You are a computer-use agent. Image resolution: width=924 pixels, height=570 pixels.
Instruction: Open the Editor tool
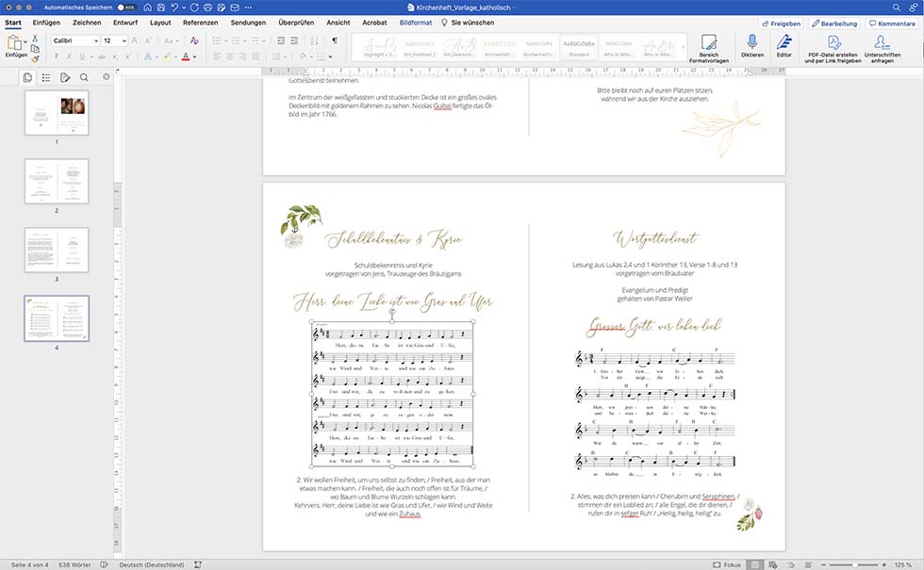(x=784, y=46)
